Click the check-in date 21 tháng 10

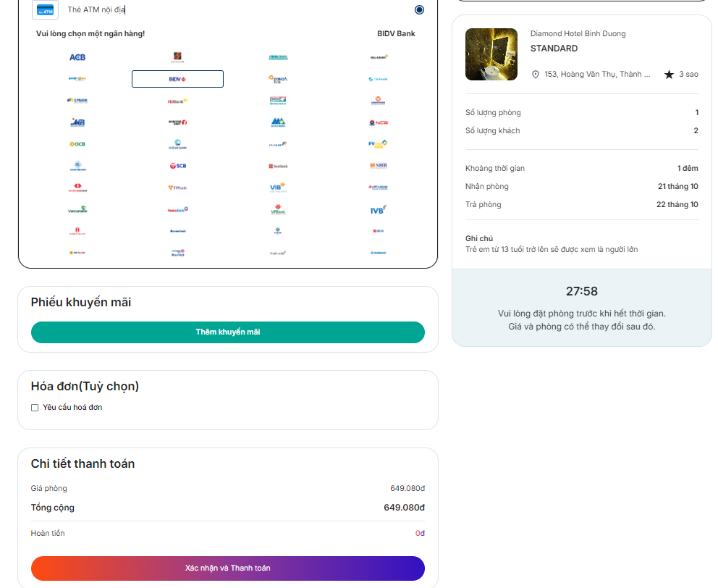(x=678, y=186)
